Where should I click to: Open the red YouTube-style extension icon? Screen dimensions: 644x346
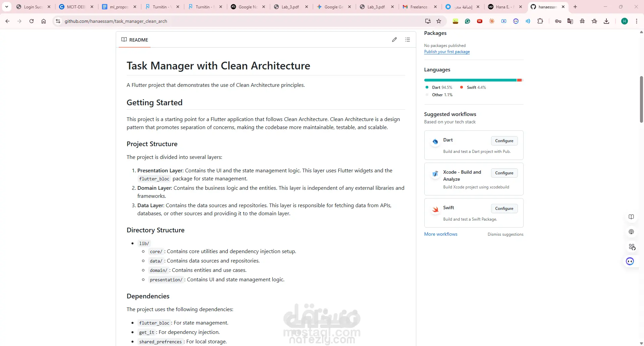(480, 21)
